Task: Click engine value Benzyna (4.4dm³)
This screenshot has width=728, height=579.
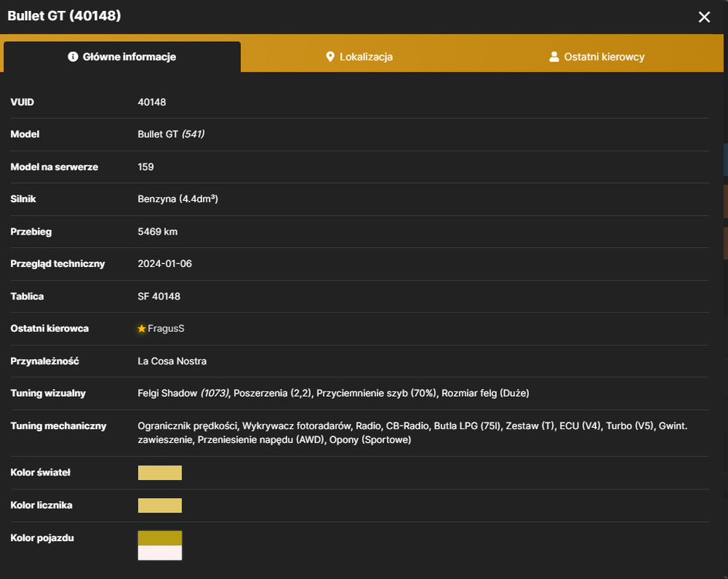Action: pos(178,198)
